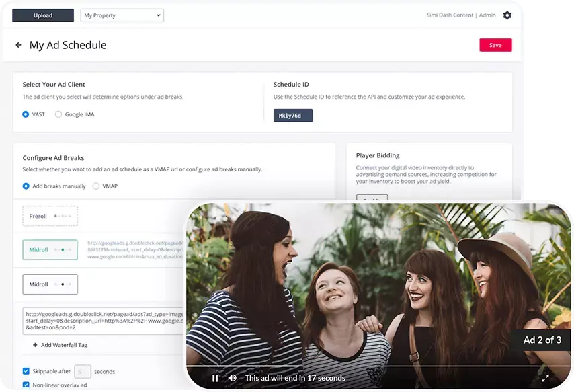Select the green highlighted Midroll break
This screenshot has height=392, width=574.
click(x=50, y=250)
